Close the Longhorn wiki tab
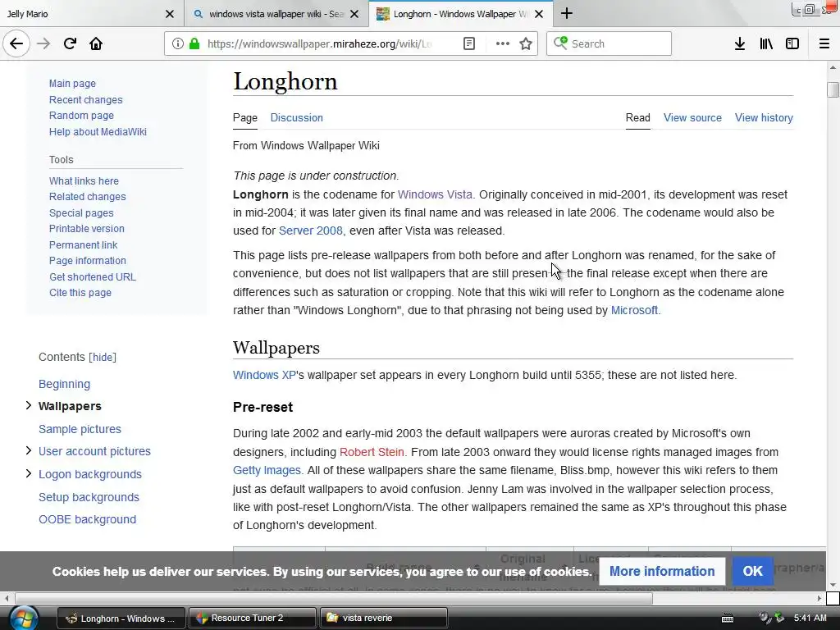 coord(539,14)
